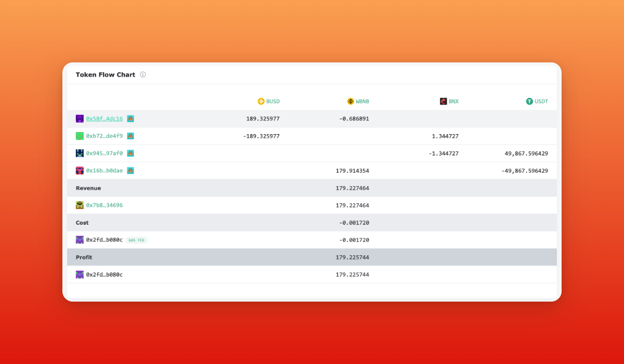Click the avatar icon for 0x945…97af0

[80, 153]
